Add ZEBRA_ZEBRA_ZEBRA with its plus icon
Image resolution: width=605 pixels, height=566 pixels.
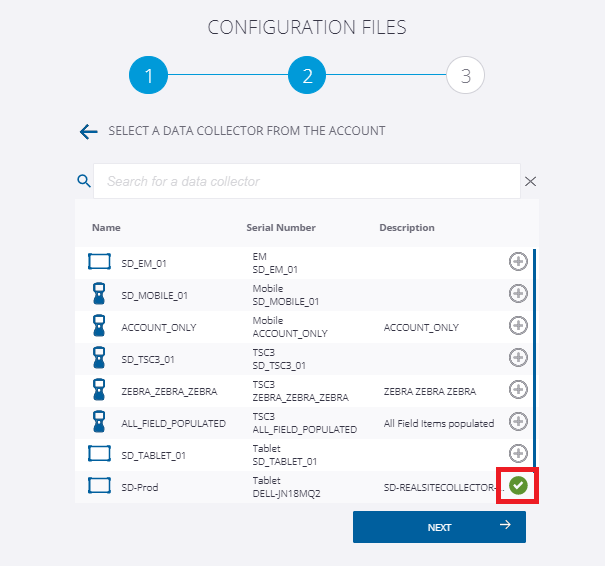[518, 389]
